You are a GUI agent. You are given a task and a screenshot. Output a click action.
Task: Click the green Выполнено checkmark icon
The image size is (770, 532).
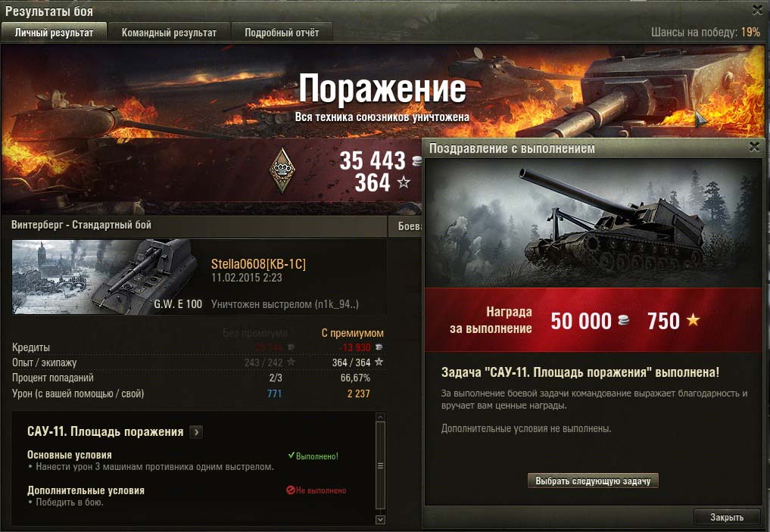click(x=291, y=456)
